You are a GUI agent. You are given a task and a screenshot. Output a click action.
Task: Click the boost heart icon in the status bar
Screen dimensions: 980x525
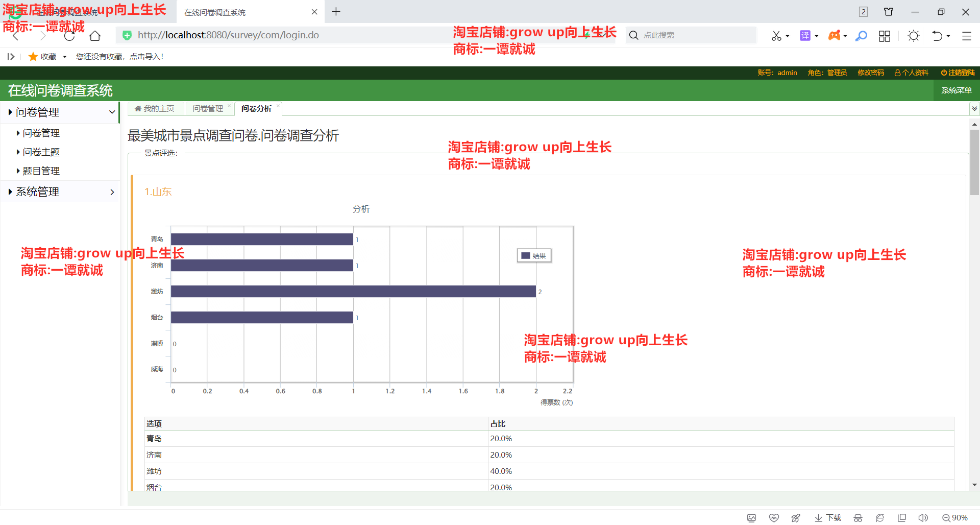774,517
